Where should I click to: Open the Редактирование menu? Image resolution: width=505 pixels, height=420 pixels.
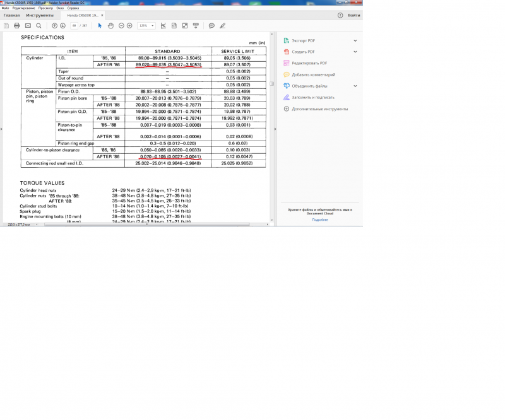coord(24,8)
